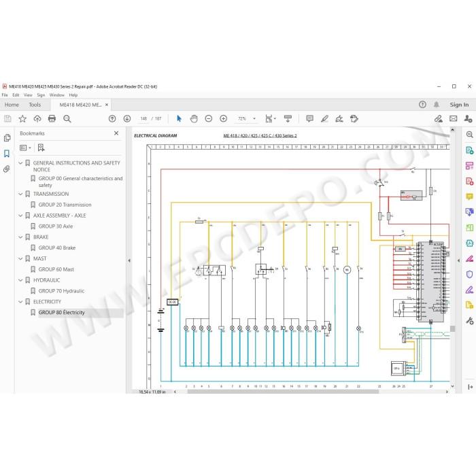Open the View menu
This screenshot has width=476, height=476.
(x=28, y=95)
